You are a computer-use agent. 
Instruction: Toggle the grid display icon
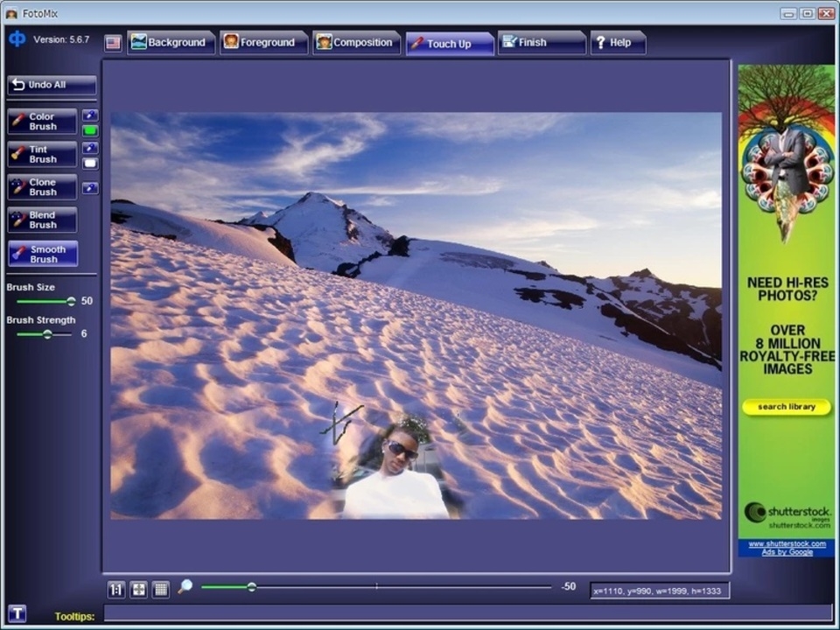pyautogui.click(x=160, y=590)
